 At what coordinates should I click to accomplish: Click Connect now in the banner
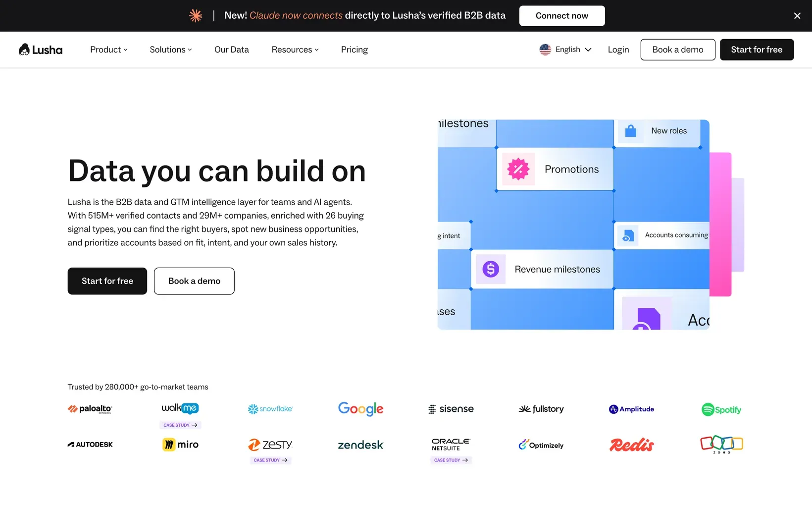pos(562,16)
